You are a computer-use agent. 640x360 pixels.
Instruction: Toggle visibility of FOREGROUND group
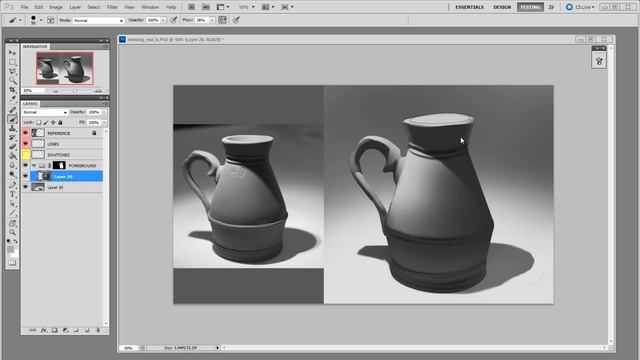point(26,166)
